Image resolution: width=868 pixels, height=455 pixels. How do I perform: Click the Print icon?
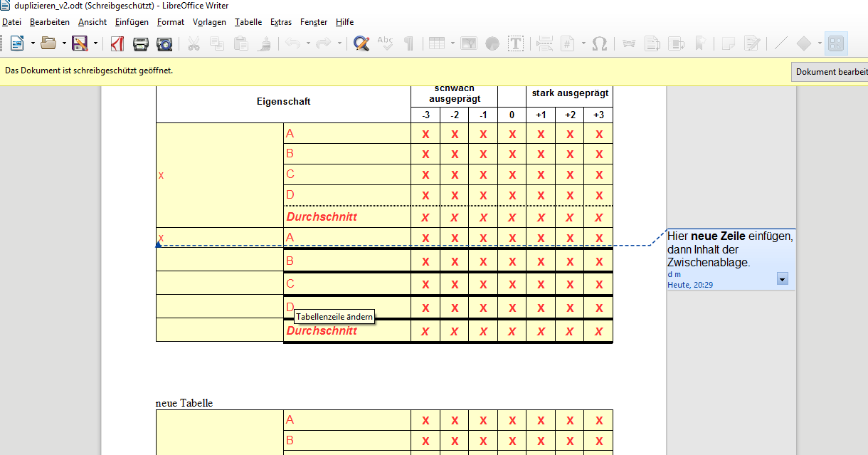click(141, 43)
